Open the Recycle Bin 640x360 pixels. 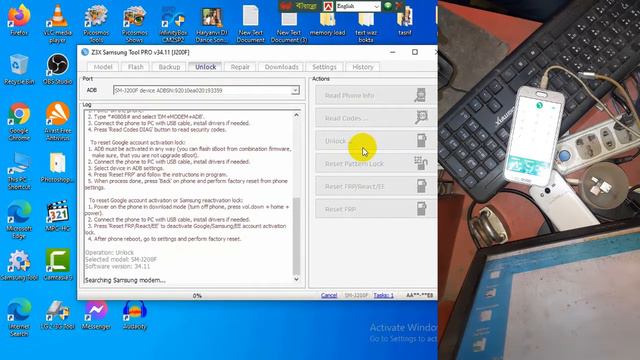pyautogui.click(x=19, y=69)
